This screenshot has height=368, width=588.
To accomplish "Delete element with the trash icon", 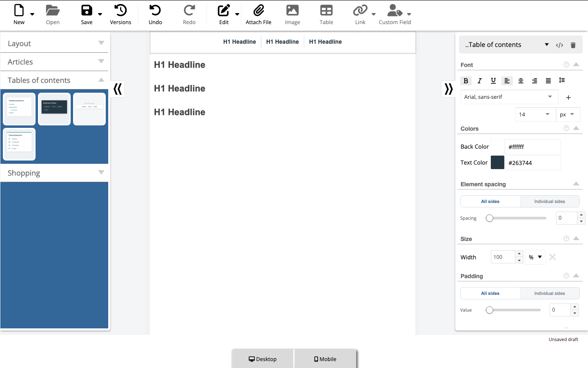I will point(573,45).
